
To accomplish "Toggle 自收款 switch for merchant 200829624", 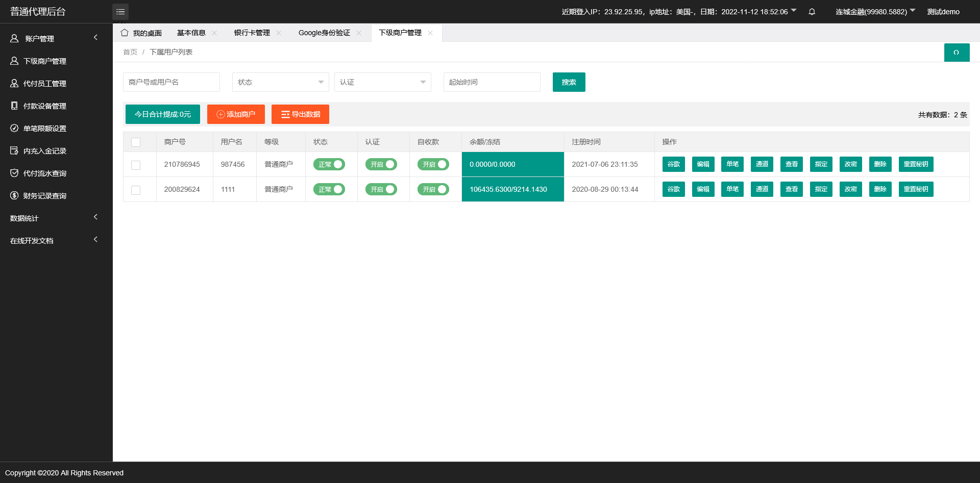I will click(x=433, y=189).
